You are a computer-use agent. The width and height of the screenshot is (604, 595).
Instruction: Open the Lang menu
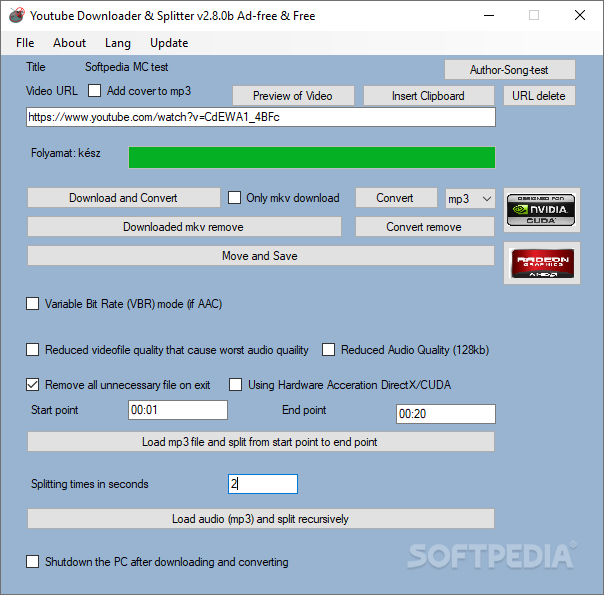coord(118,43)
